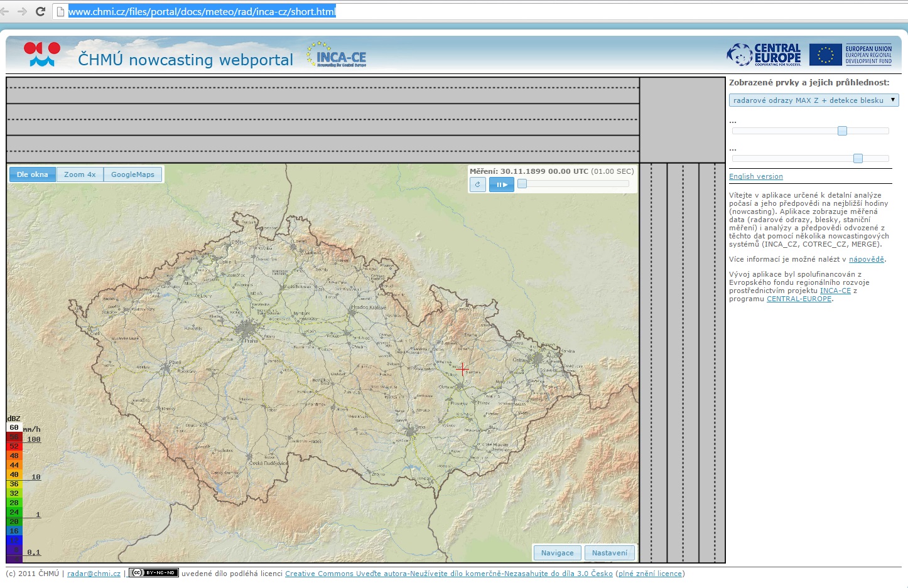This screenshot has width=908, height=588.
Task: Click the animation timeline slider handle
Action: pyautogui.click(x=522, y=184)
